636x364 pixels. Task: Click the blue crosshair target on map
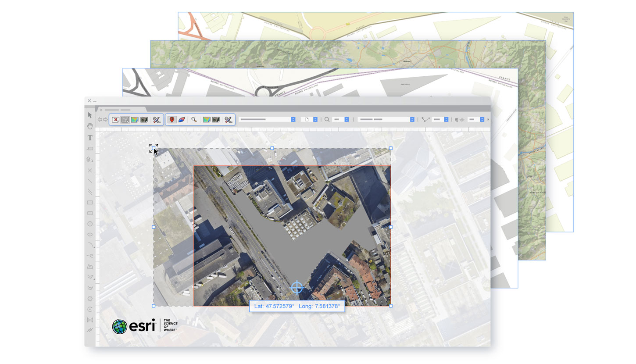point(297,288)
